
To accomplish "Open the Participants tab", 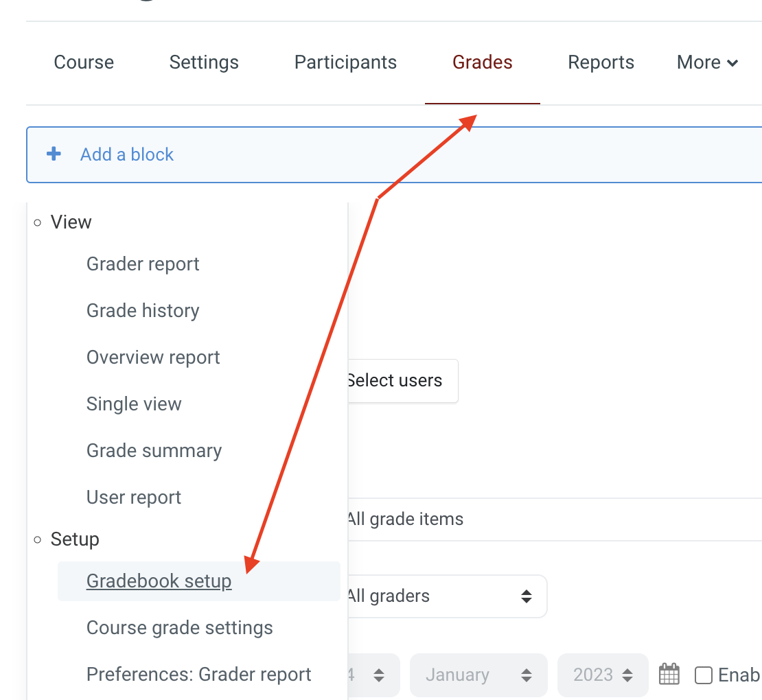I will tap(345, 62).
